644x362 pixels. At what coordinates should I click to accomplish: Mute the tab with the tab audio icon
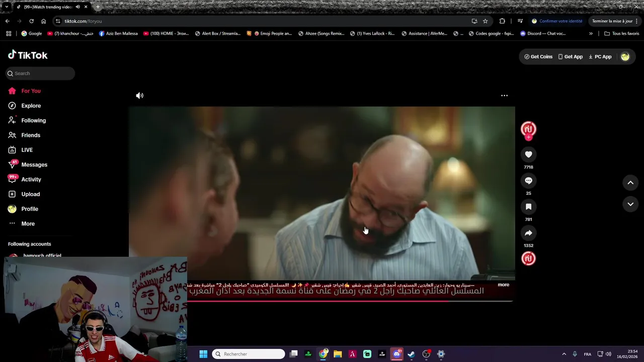pos(77,7)
